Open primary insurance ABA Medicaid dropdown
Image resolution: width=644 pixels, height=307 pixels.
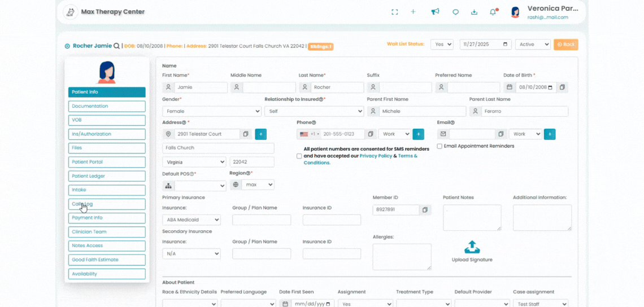tap(192, 220)
